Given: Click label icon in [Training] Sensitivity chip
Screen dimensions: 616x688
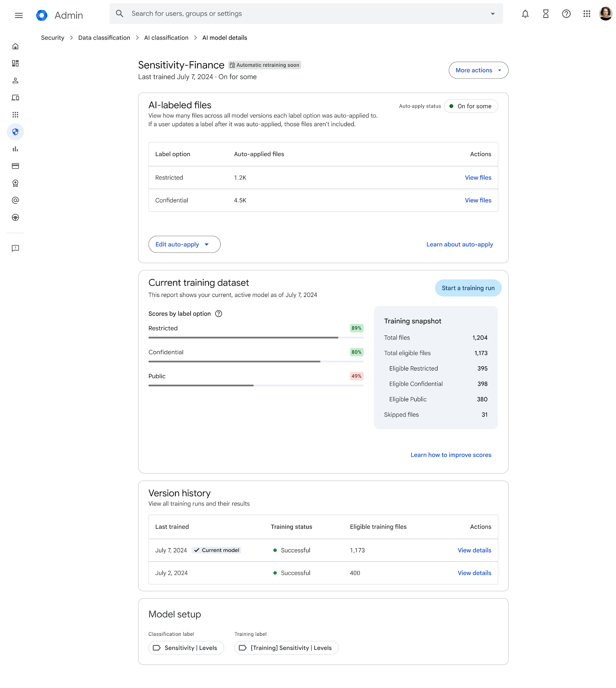Looking at the screenshot, I should pos(242,648).
